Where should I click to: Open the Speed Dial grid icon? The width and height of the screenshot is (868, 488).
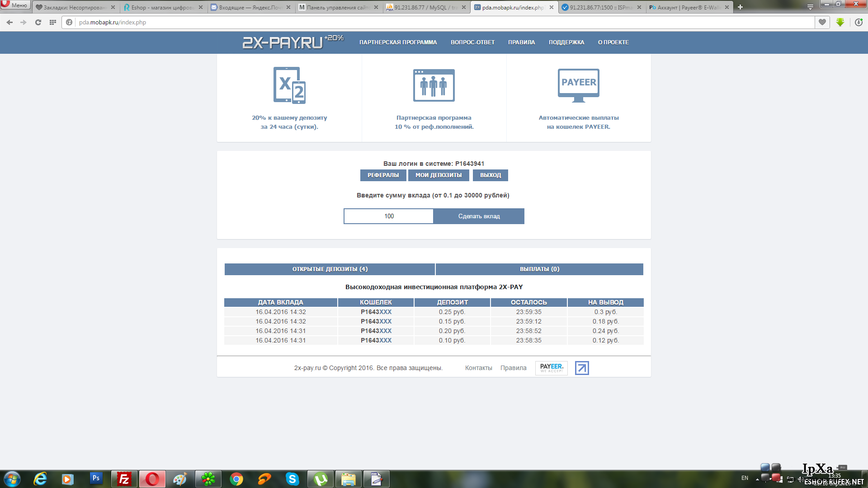[53, 22]
